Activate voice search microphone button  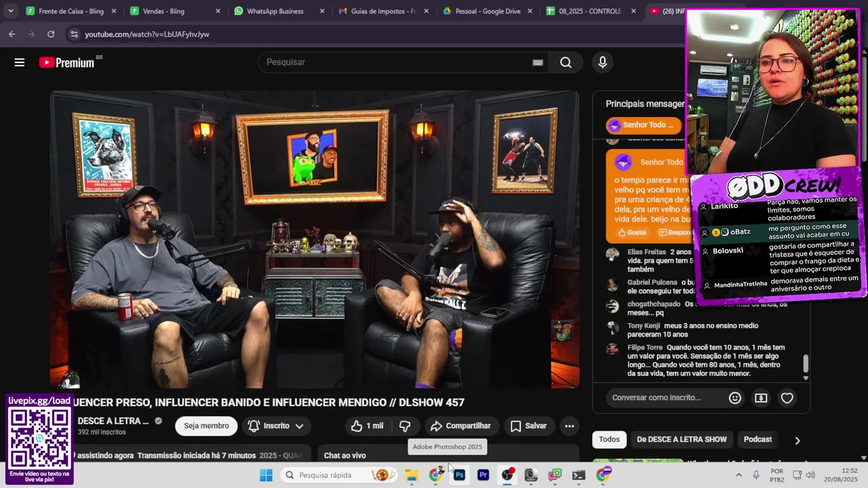click(x=602, y=62)
